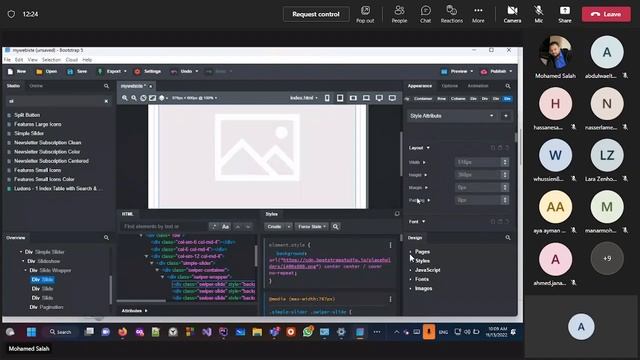Open the Style Attribute dropdown
This screenshot has width=640, height=360.
pyautogui.click(x=452, y=116)
